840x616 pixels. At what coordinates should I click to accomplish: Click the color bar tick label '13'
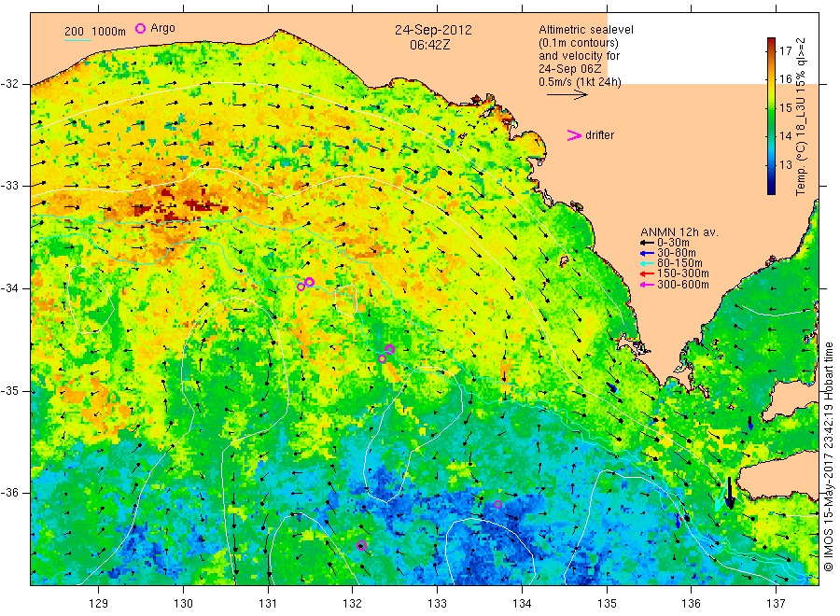pos(785,165)
